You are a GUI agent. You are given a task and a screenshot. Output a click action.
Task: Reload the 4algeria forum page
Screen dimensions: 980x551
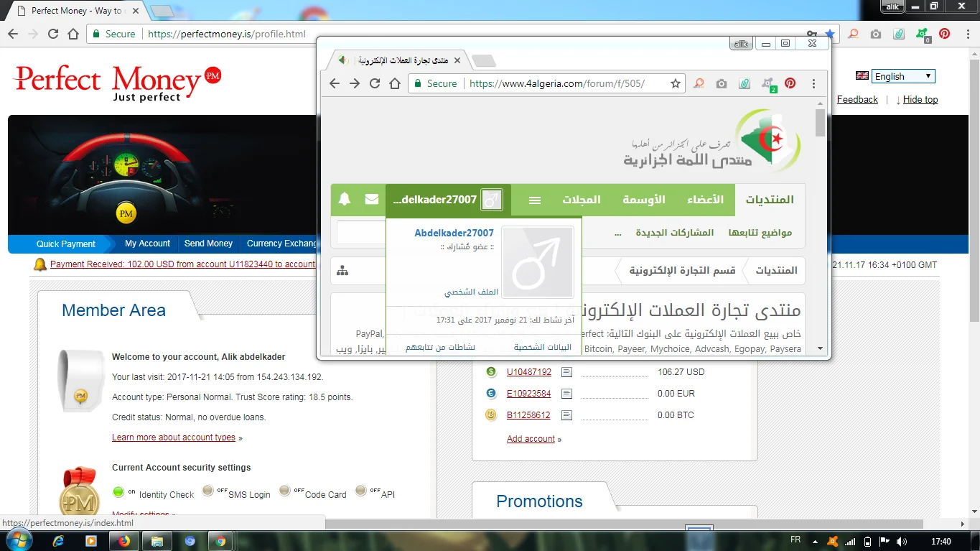[375, 83]
